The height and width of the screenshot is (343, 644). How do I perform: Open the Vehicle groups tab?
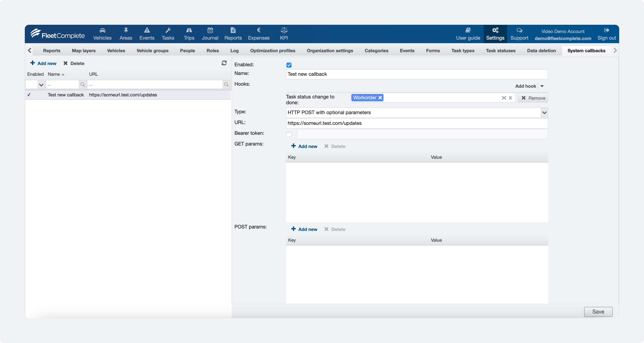(153, 51)
